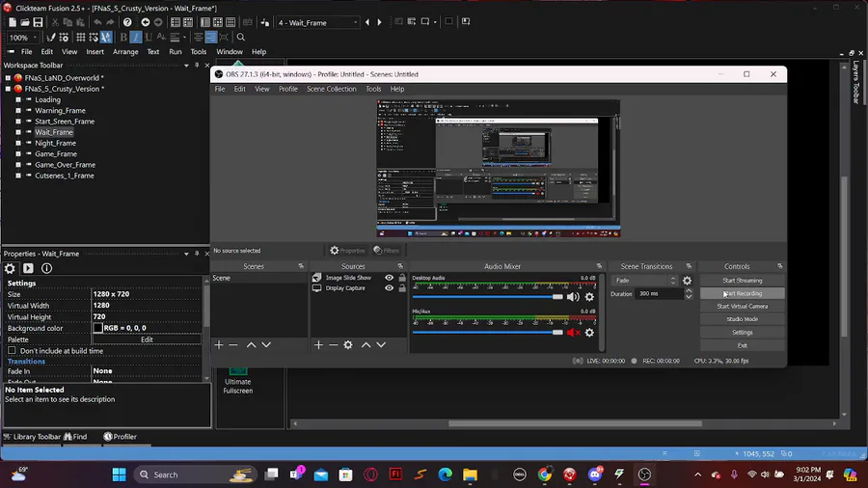The image size is (868, 488).
Task: Open the Clickteam Insert menu
Action: coord(95,51)
